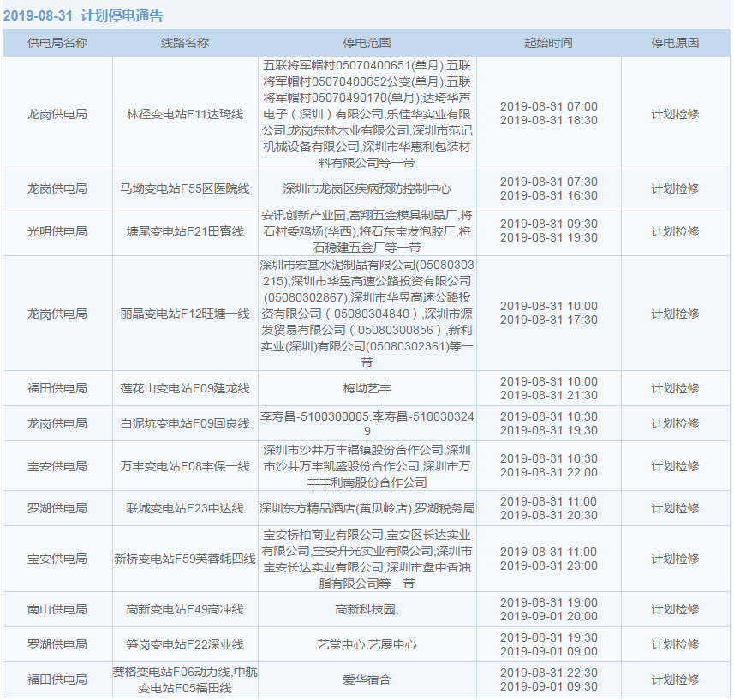Select the 深圳市龙岗区疾病预防控制中心 cell
The image size is (734, 700).
[367, 188]
